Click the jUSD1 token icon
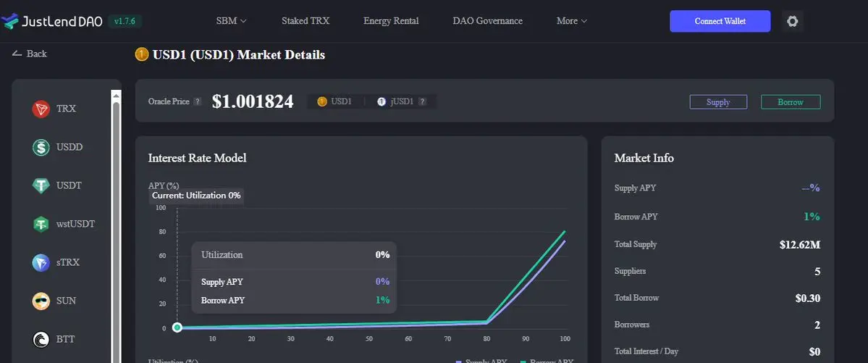This screenshot has width=868, height=363. click(x=382, y=102)
